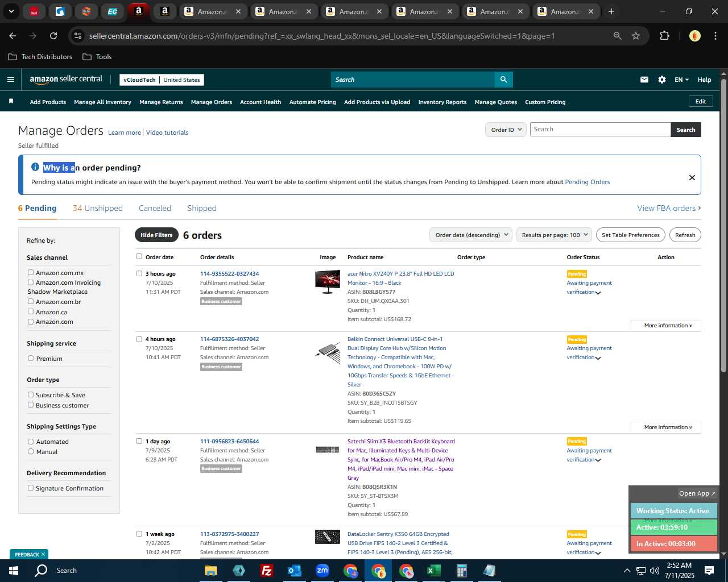Open Calculator from the taskbar
This screenshot has width=728, height=582.
point(461,571)
